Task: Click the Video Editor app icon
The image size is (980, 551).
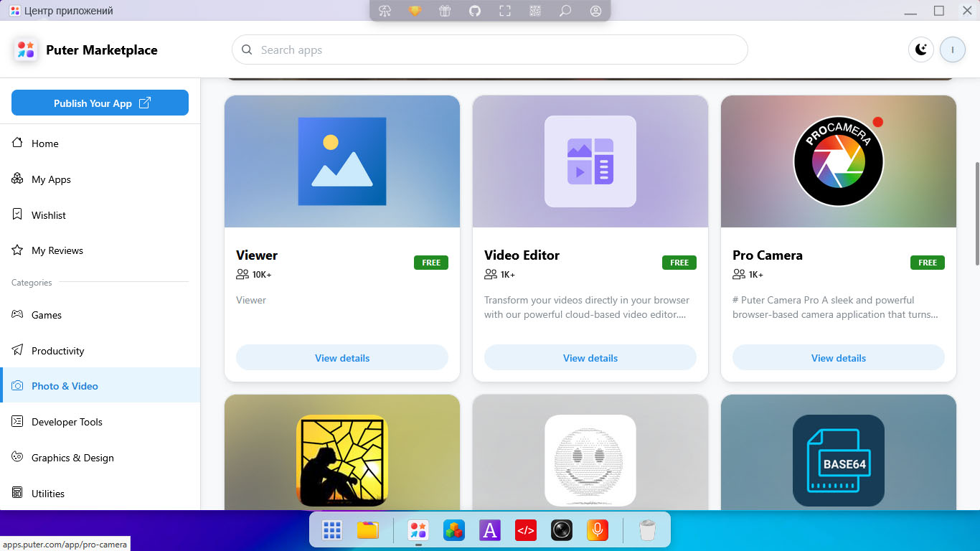Action: (590, 161)
